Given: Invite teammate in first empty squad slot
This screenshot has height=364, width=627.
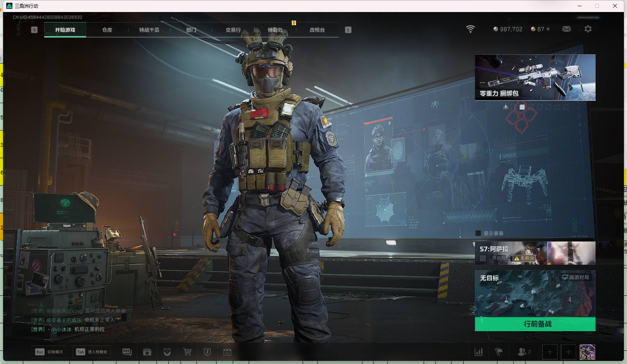Looking at the screenshot, I should pyautogui.click(x=549, y=352).
